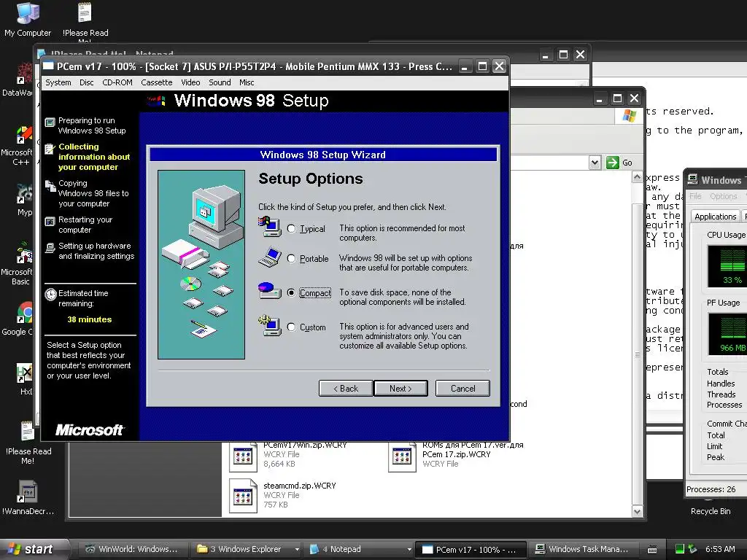Open the Misc menu in PCem
The width and height of the screenshot is (747, 560).
click(x=247, y=82)
